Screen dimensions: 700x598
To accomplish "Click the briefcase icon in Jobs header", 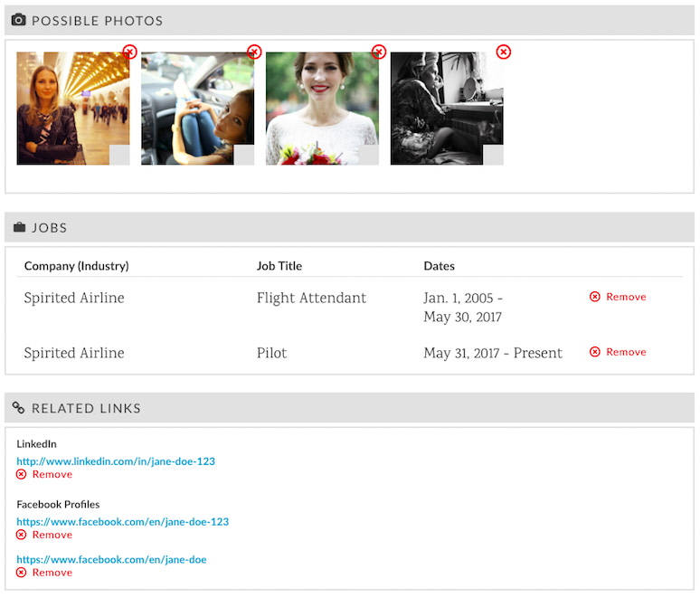I will coord(19,227).
